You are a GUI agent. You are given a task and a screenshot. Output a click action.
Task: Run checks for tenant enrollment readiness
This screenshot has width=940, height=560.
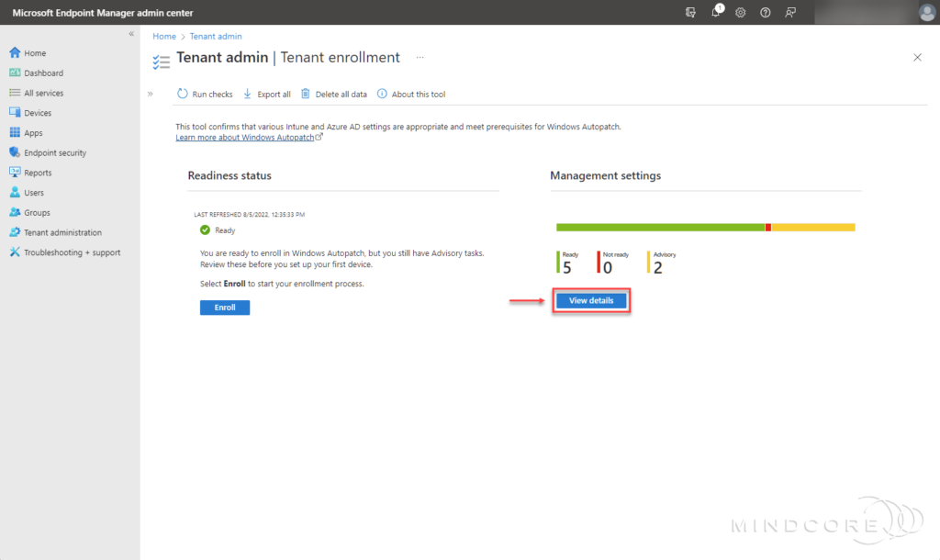click(x=204, y=94)
